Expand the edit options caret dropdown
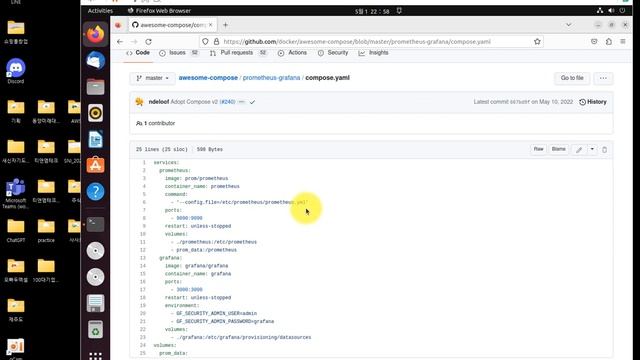 [592, 149]
